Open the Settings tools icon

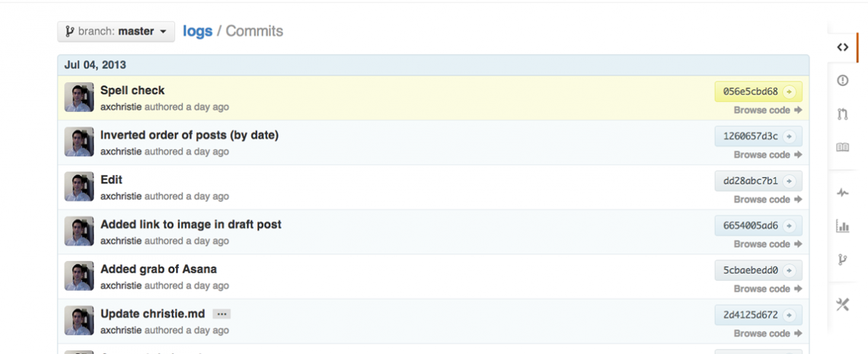tap(842, 305)
